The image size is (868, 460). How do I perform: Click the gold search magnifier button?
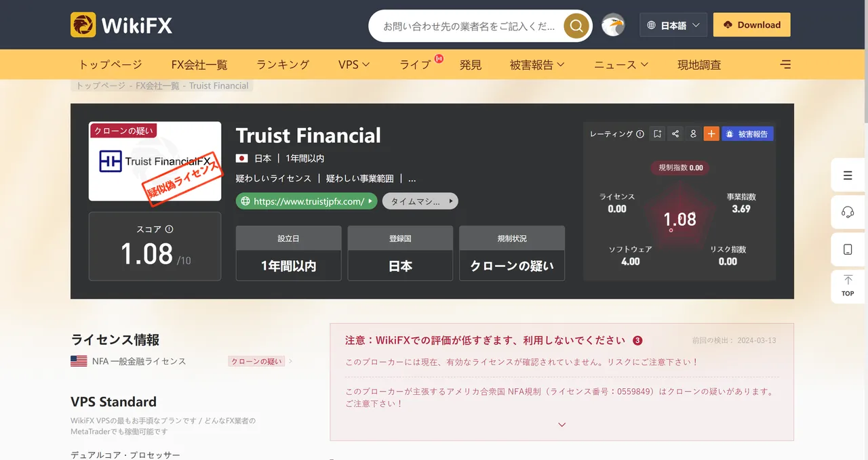(576, 26)
